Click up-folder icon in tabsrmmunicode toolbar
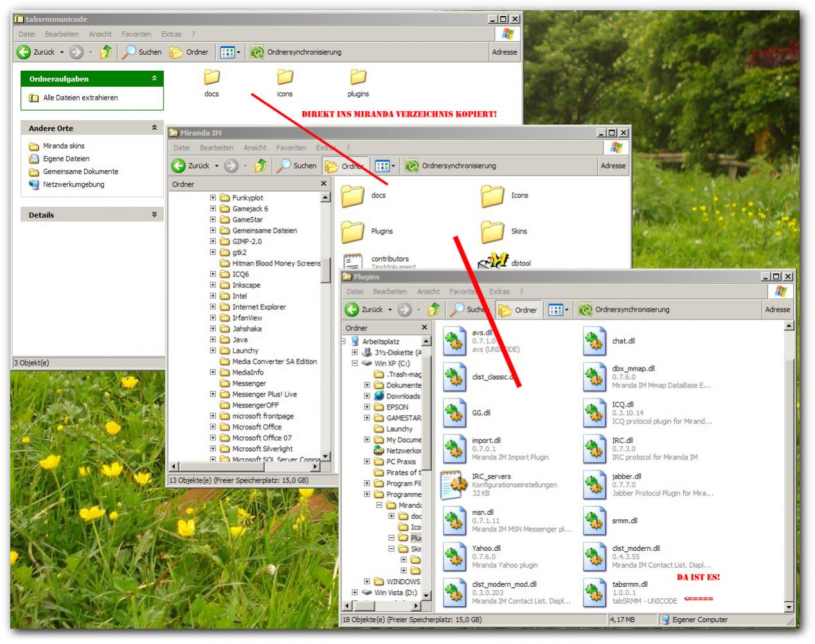This screenshot has height=644, width=815. tap(106, 52)
